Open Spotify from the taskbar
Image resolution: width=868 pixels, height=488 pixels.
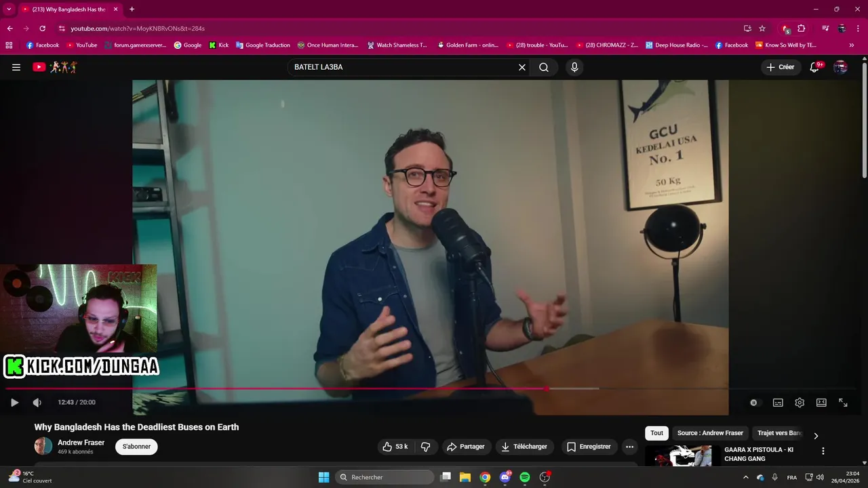coord(525,477)
